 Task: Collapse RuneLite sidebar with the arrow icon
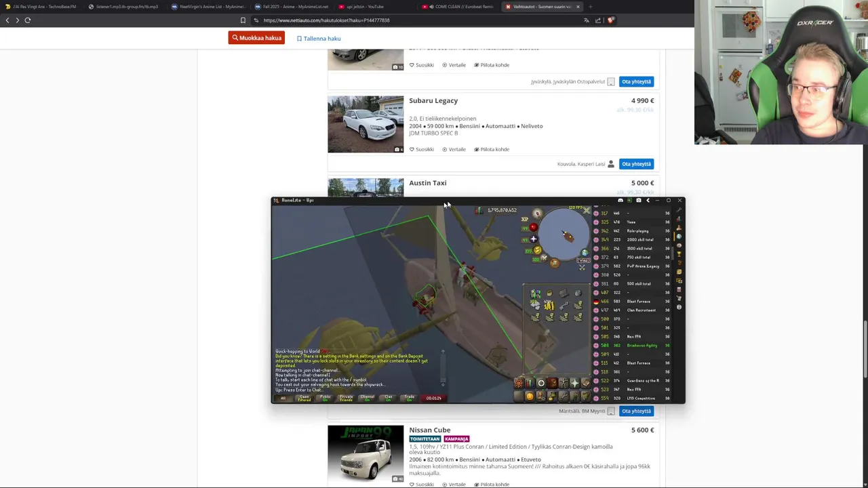click(648, 200)
